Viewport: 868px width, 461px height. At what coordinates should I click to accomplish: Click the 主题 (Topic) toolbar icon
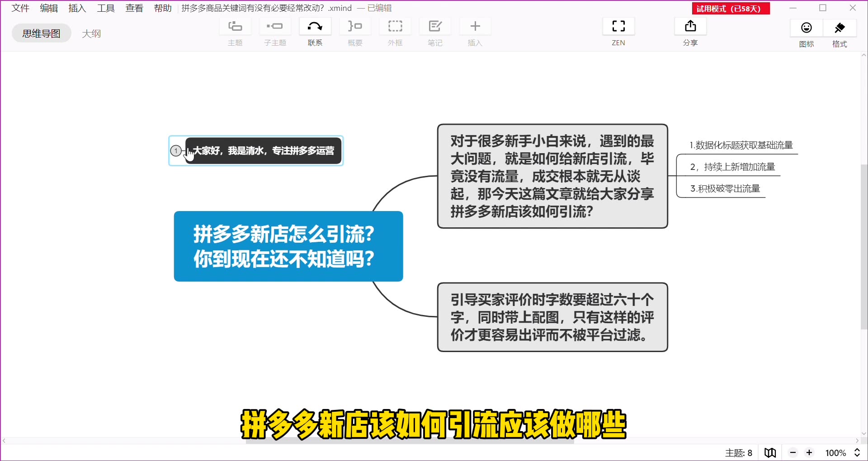235,26
